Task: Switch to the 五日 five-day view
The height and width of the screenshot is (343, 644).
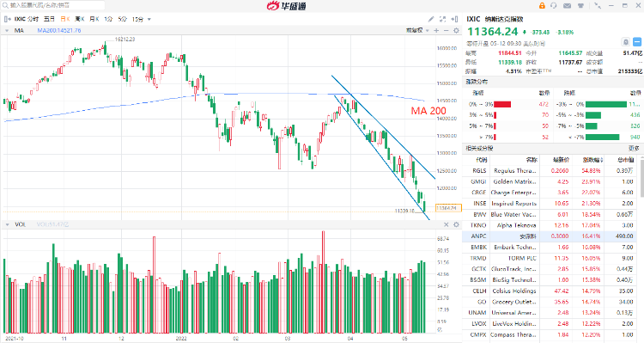Action: (x=49, y=19)
